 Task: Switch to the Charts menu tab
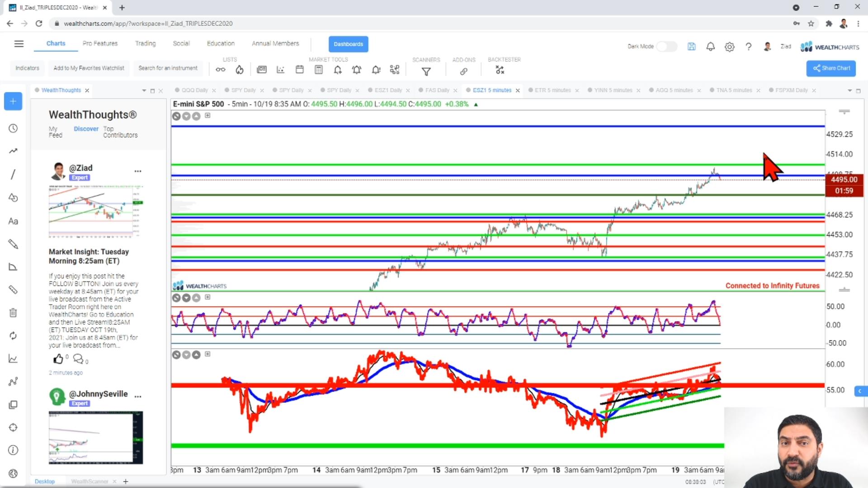click(x=56, y=43)
